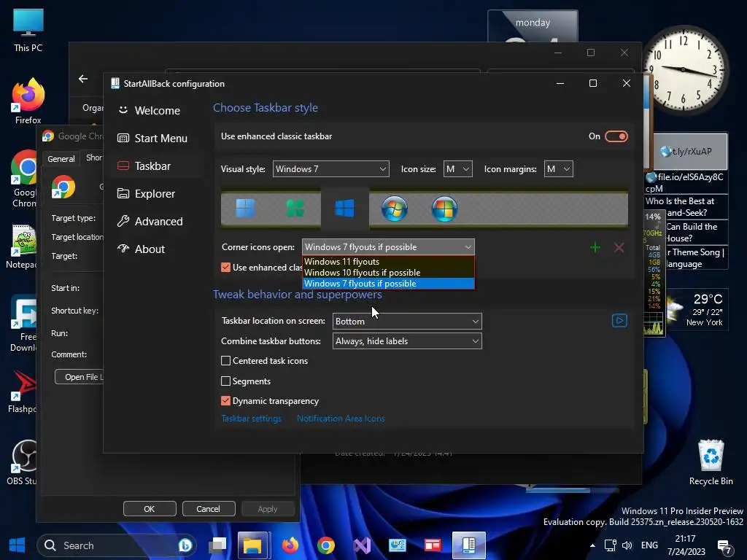Open the Icon margins dropdown
Screen dimensions: 747x560
[x=558, y=169]
